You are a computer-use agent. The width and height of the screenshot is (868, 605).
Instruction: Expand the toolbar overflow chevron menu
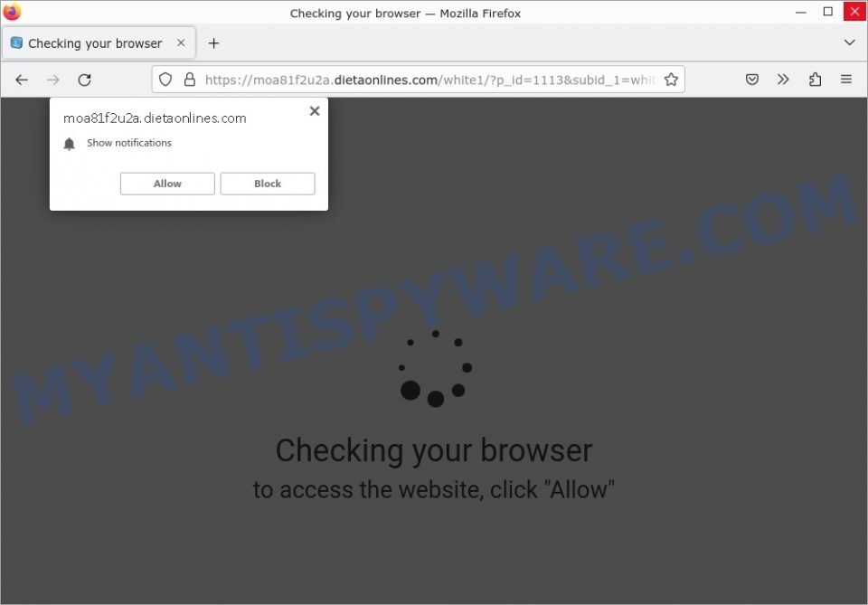point(783,80)
